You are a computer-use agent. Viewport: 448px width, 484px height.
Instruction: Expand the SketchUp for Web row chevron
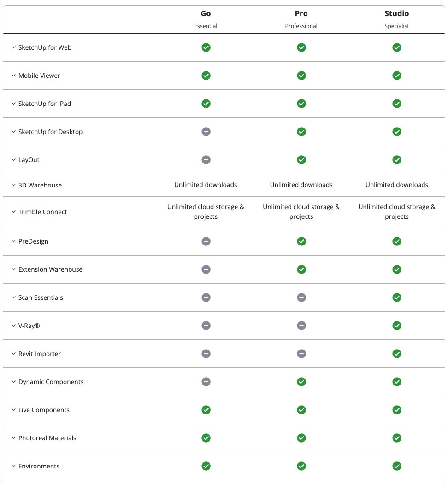(x=13, y=47)
